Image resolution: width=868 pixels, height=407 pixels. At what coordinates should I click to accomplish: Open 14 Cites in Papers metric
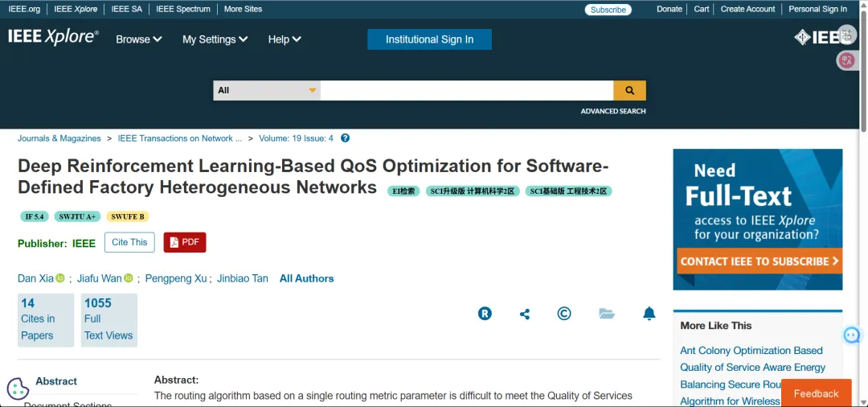click(x=45, y=320)
